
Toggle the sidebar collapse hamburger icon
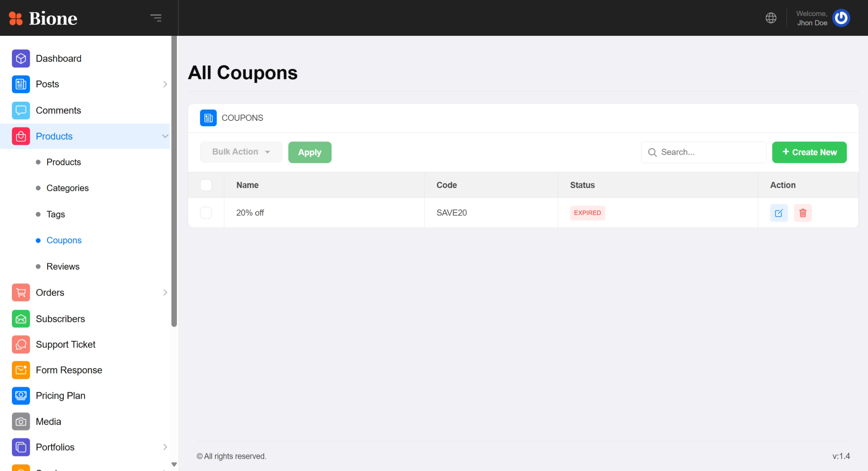[156, 18]
